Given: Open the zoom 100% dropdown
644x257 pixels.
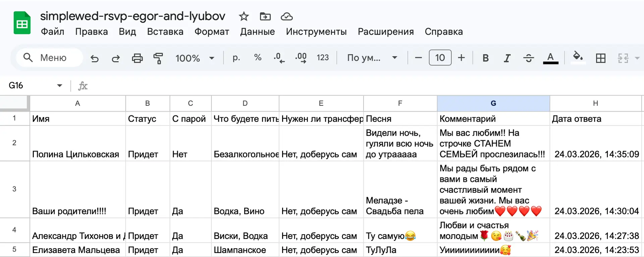Looking at the screenshot, I should (x=195, y=58).
